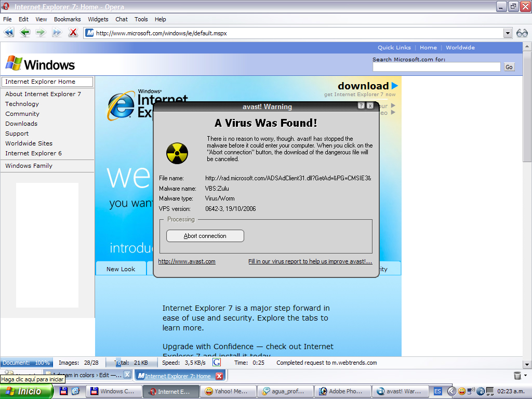Click the Rewind double-arrow toolbar icon
Image resolution: width=532 pixels, height=399 pixels.
click(x=9, y=33)
